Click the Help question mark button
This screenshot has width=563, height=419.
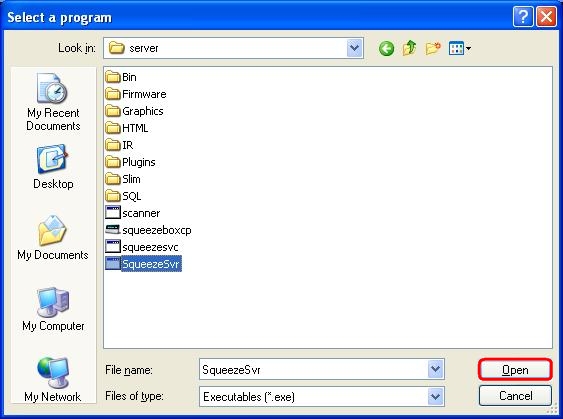(x=523, y=17)
